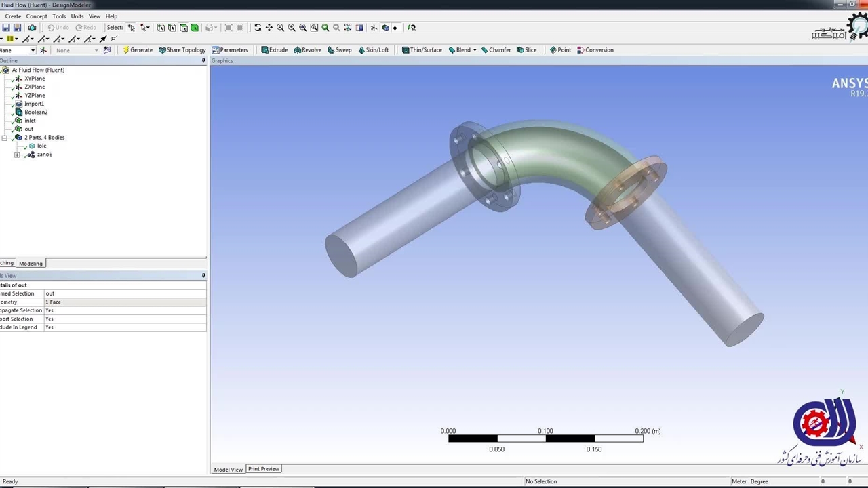Click the Pan view icon

pyautogui.click(x=269, y=28)
